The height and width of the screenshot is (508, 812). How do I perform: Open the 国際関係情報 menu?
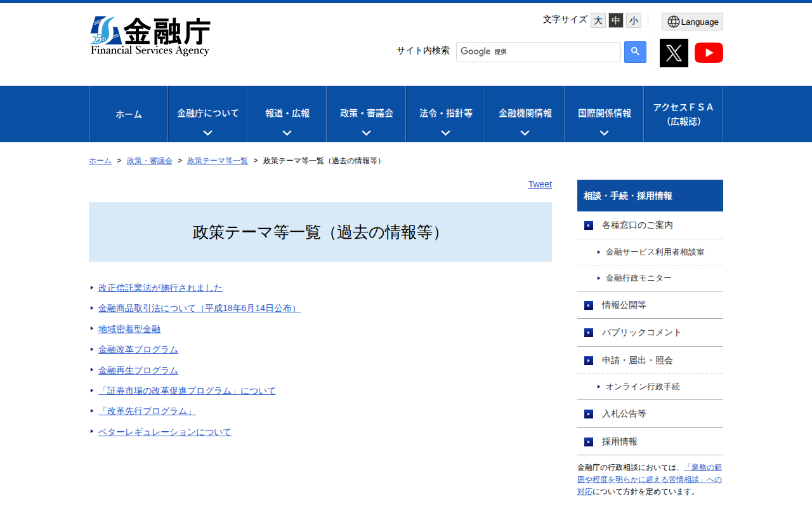pos(605,113)
